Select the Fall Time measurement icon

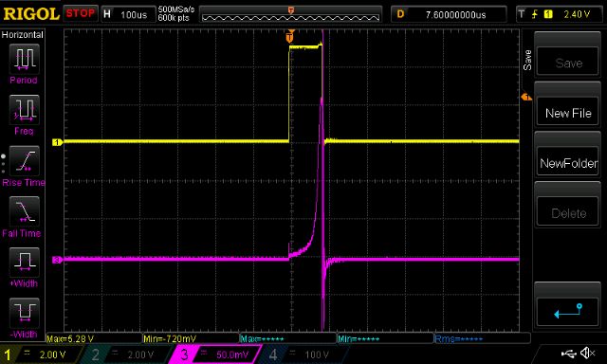24,211
